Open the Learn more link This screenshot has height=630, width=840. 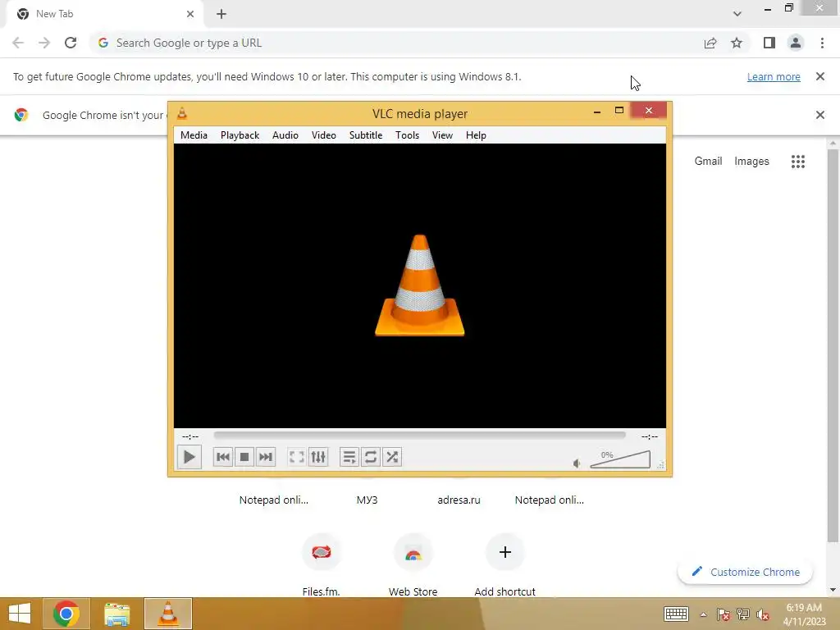[x=774, y=76]
